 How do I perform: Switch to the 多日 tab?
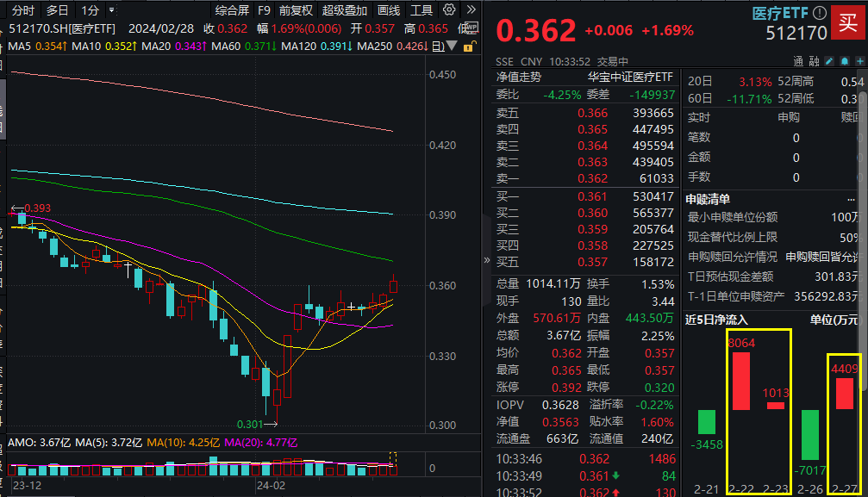tap(57, 11)
